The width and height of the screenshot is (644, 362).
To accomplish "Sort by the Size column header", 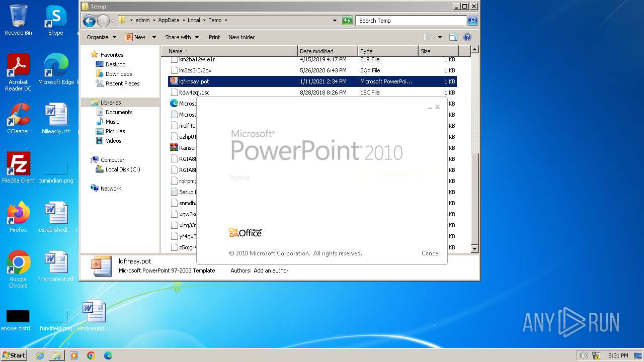I will pyautogui.click(x=438, y=51).
